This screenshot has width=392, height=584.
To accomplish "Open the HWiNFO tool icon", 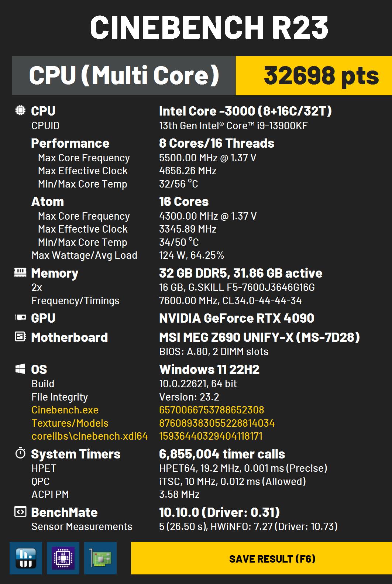I will (x=26, y=558).
